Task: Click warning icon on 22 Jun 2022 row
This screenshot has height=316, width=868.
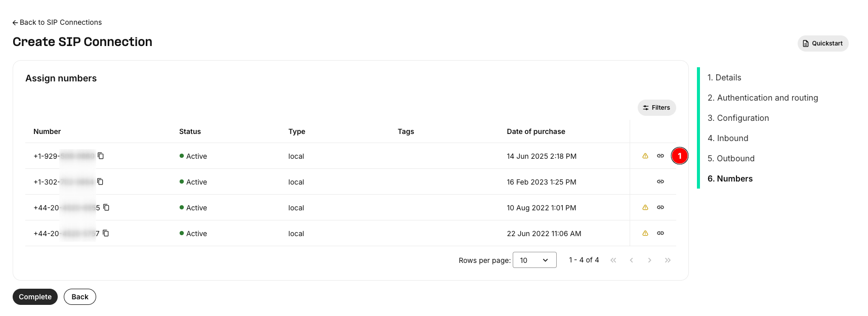Action: 645,233
